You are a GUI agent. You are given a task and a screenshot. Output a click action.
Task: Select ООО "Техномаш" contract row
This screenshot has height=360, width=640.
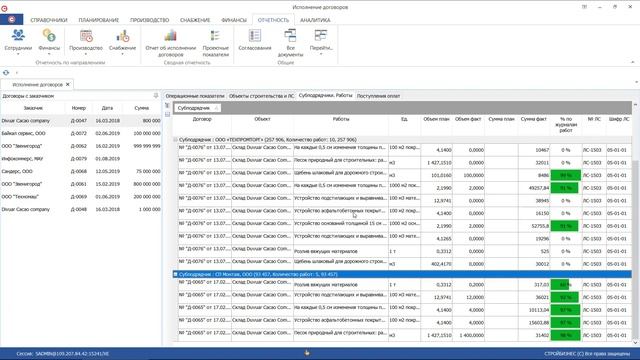point(81,197)
